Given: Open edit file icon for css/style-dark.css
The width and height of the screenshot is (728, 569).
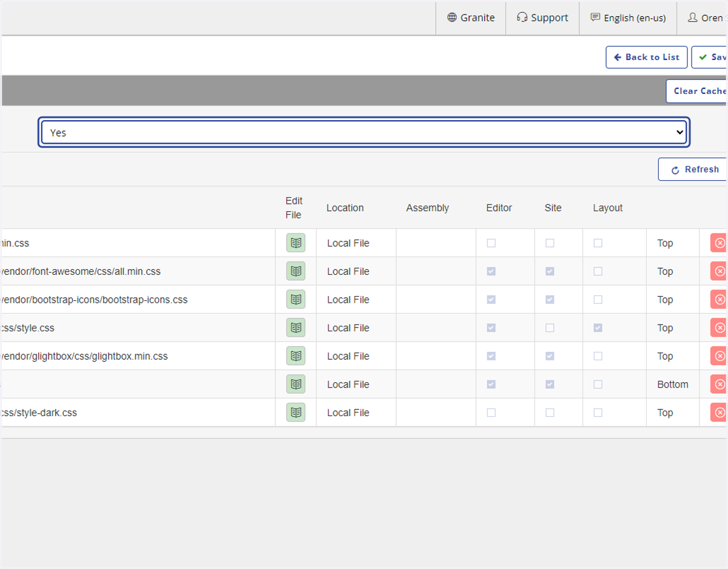Looking at the screenshot, I should [296, 412].
